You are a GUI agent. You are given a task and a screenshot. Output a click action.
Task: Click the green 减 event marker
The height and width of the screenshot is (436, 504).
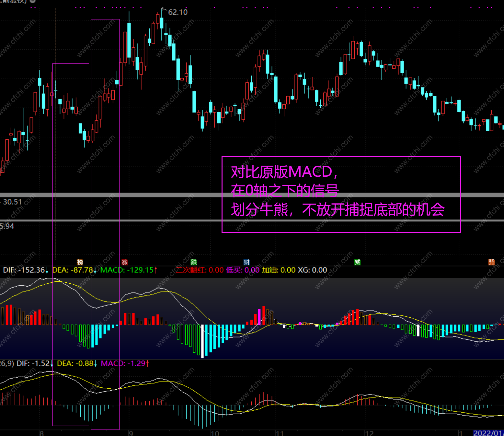357,262
